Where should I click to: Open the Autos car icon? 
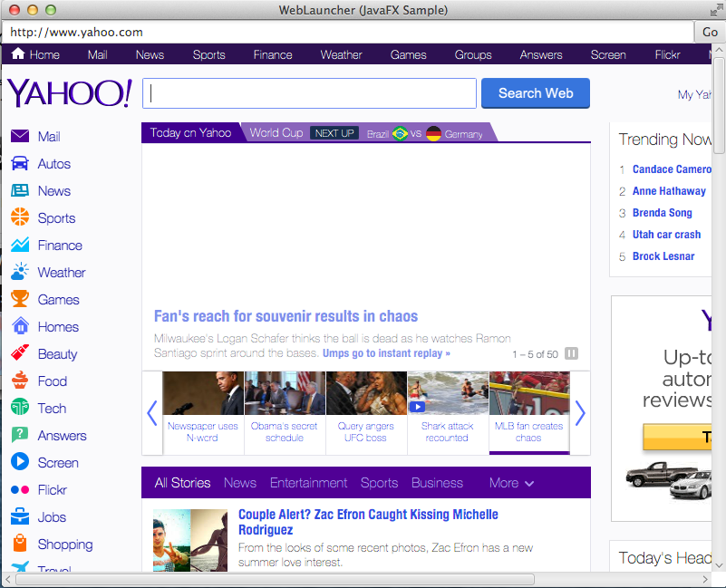[x=20, y=164]
